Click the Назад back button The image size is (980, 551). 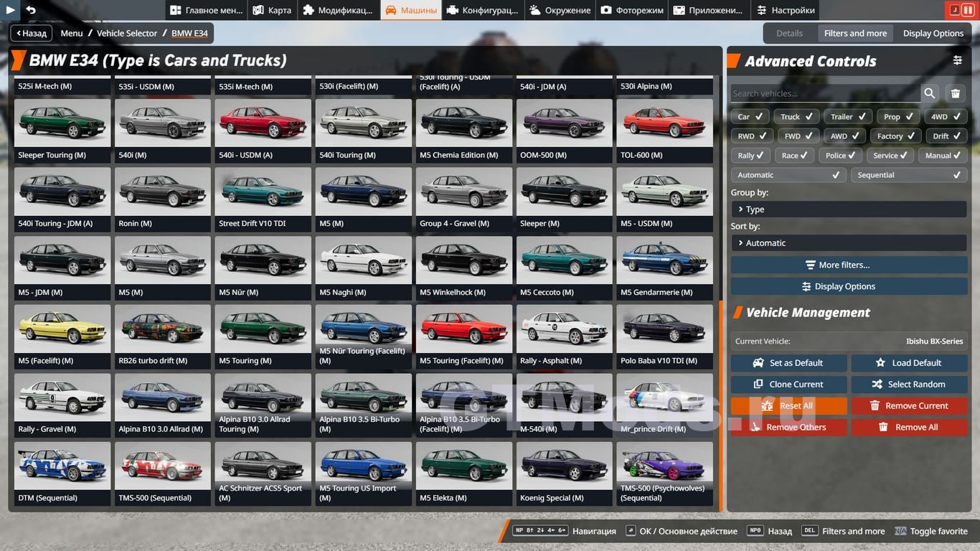point(29,33)
